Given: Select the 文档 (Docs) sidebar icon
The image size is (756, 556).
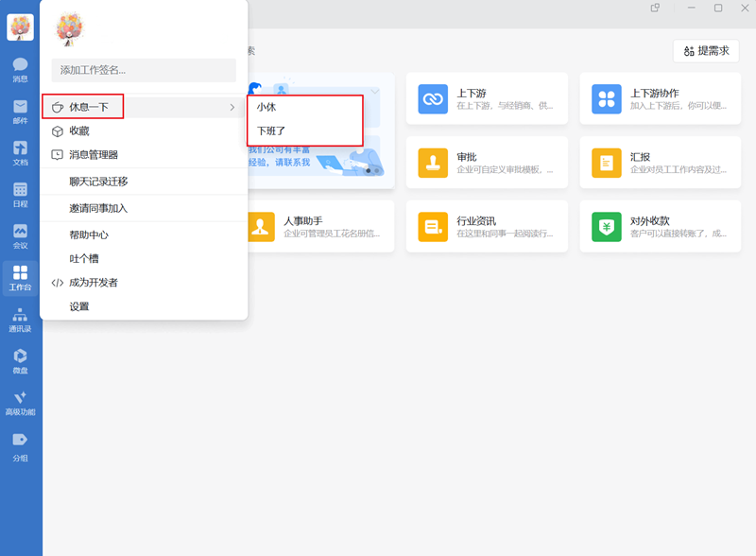Looking at the screenshot, I should [x=20, y=151].
